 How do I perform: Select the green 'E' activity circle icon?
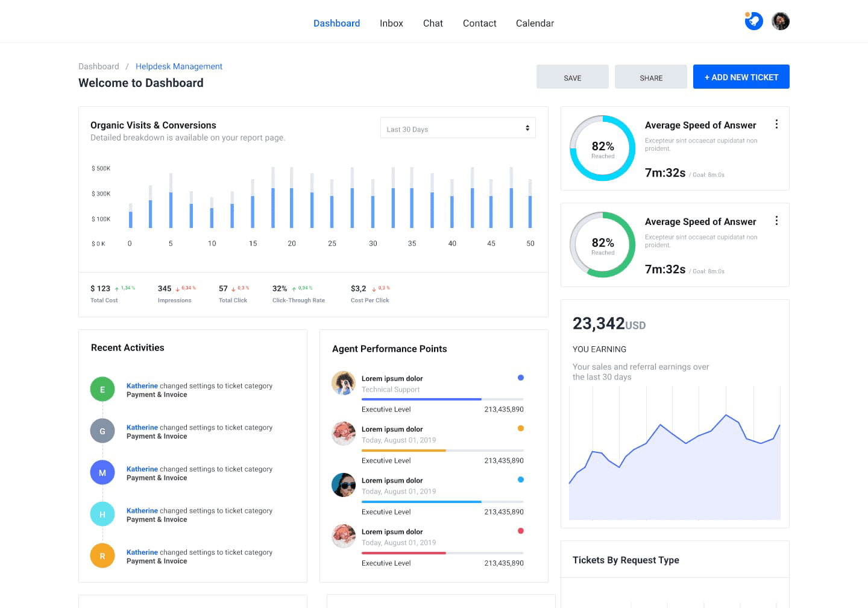[x=102, y=389]
